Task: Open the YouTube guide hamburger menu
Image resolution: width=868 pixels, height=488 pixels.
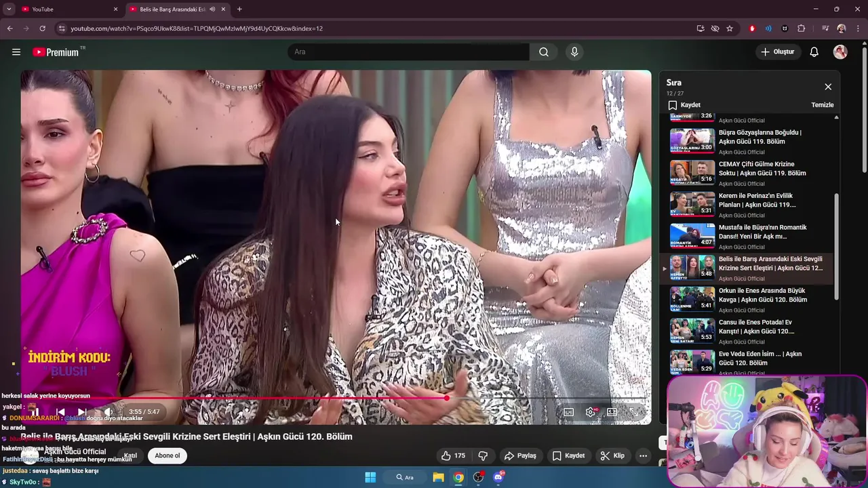Action: coord(16,52)
